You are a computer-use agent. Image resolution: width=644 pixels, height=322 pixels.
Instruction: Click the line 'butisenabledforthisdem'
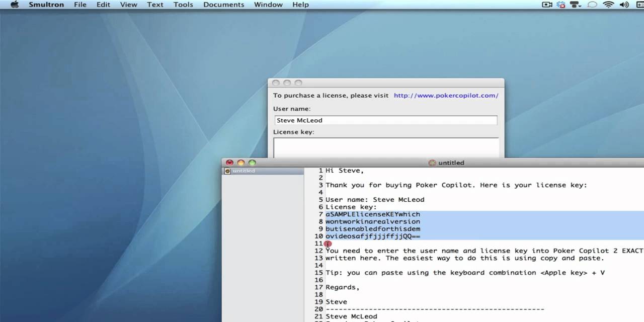click(x=373, y=229)
